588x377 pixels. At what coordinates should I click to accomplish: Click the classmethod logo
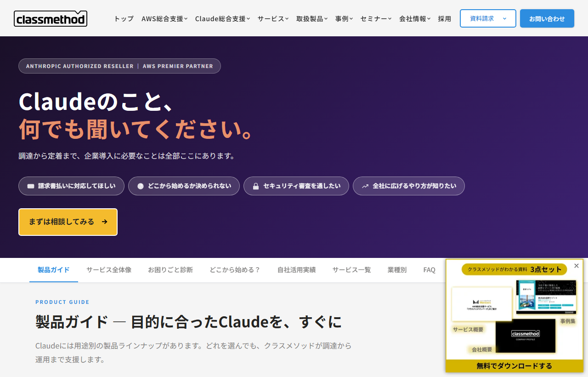point(51,18)
